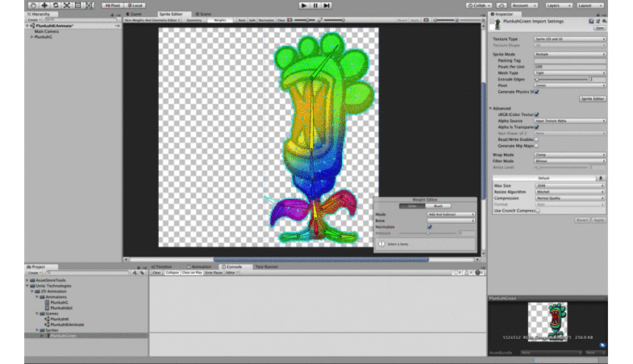
Task: Toggle Console Collapse button
Action: click(172, 273)
